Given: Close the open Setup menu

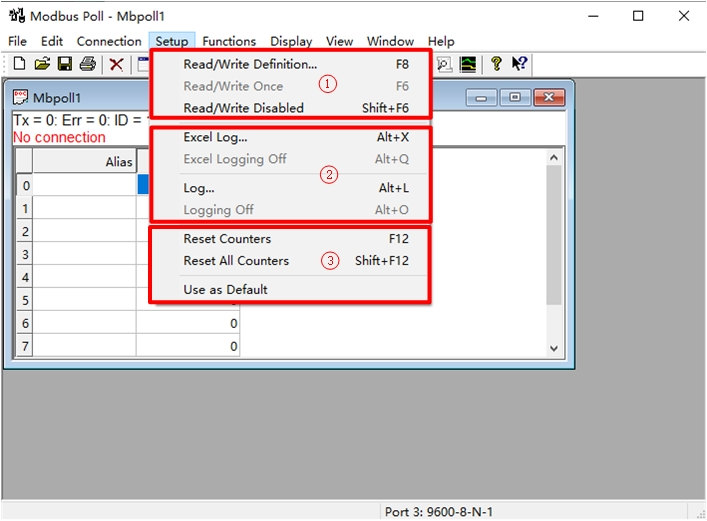Looking at the screenshot, I should [172, 41].
